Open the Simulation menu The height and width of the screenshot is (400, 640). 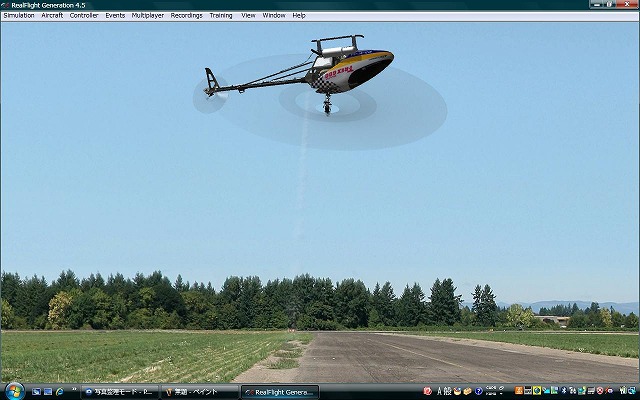pyautogui.click(x=19, y=16)
